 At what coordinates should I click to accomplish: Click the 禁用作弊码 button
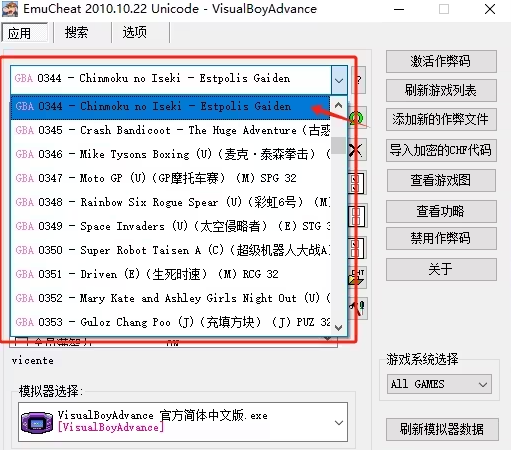pos(441,238)
